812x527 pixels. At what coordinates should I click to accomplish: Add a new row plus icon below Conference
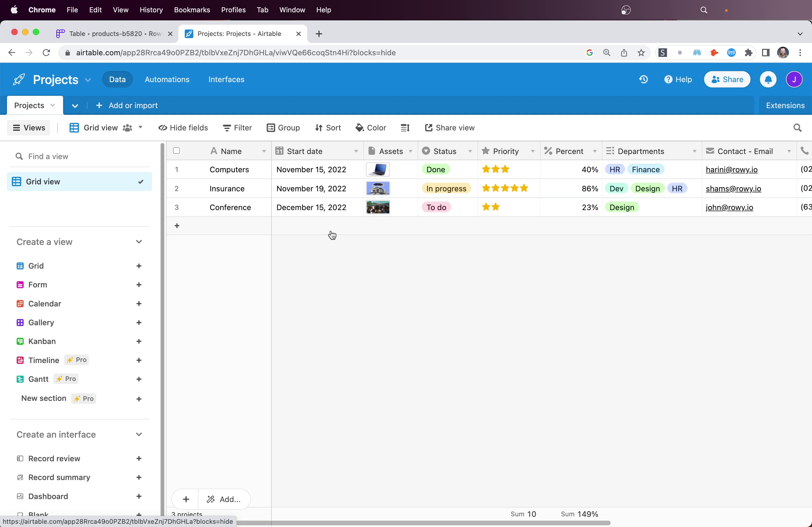[x=177, y=226]
